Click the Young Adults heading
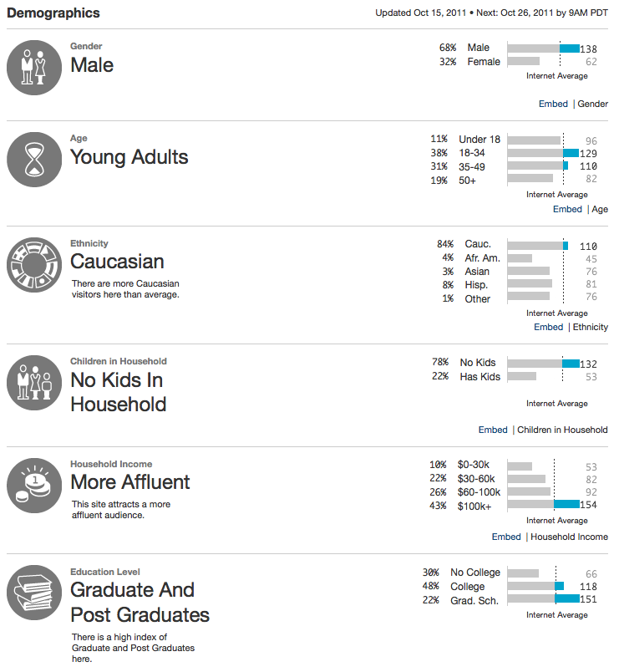The image size is (619, 672). click(129, 157)
